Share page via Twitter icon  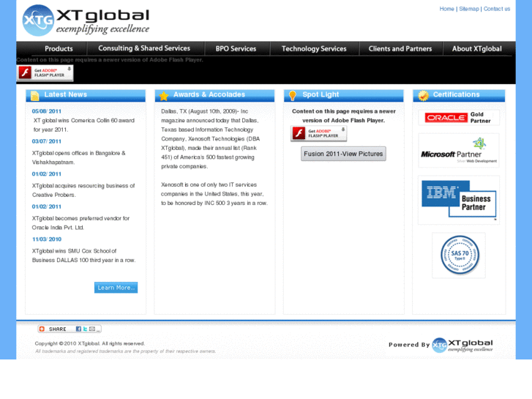point(85,329)
